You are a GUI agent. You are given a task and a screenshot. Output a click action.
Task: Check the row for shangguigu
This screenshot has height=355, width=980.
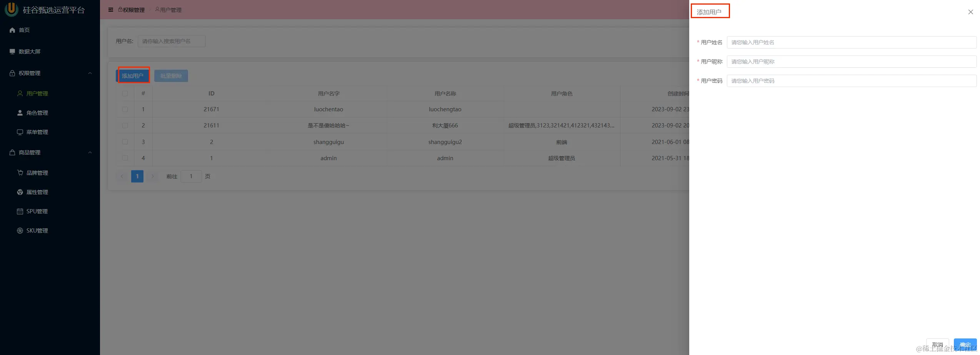pyautogui.click(x=125, y=142)
